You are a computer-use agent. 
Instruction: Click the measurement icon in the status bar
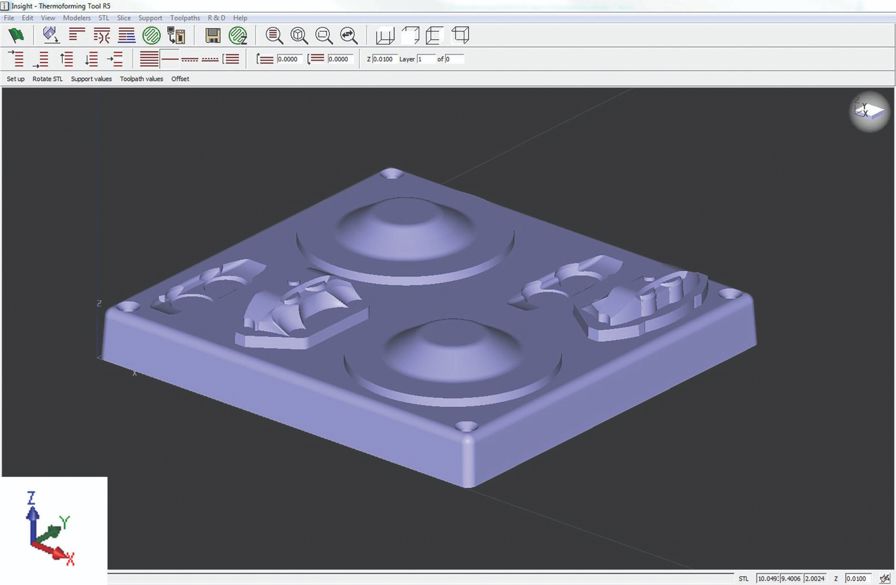click(884, 578)
